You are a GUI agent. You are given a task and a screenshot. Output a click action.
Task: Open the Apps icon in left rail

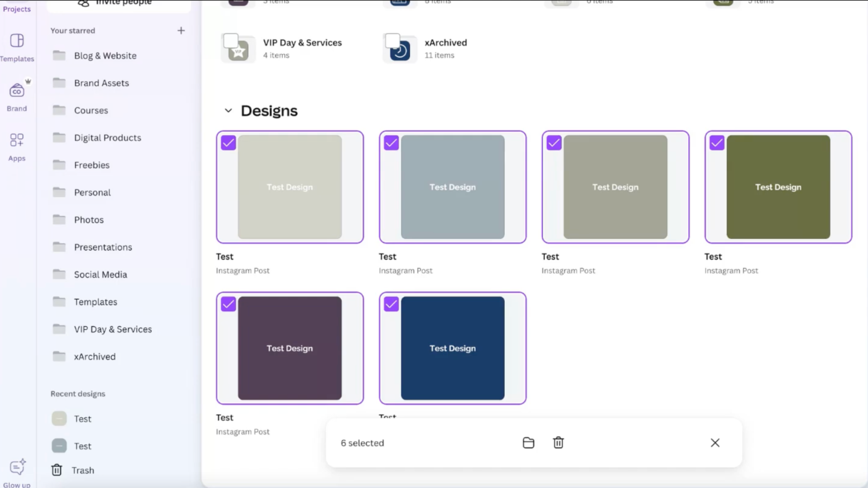click(17, 140)
